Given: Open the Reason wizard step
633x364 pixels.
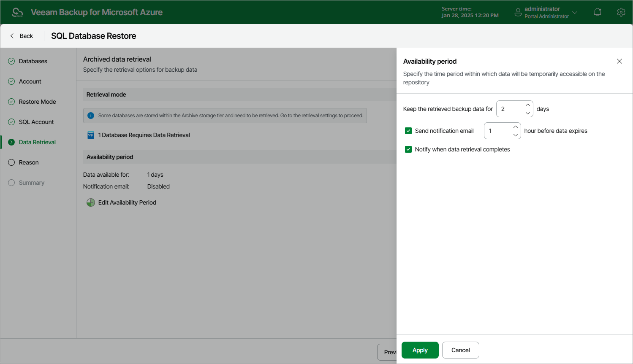Looking at the screenshot, I should click(29, 162).
